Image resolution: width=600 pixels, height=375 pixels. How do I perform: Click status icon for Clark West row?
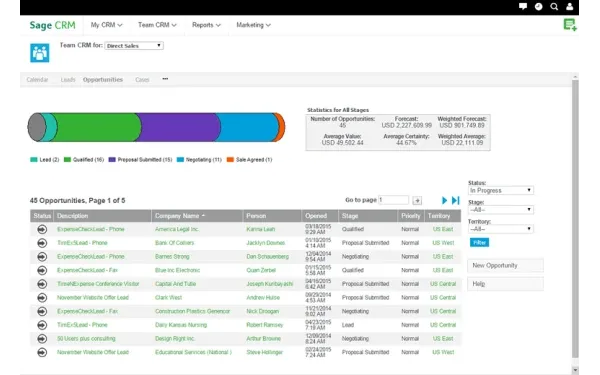[42, 298]
